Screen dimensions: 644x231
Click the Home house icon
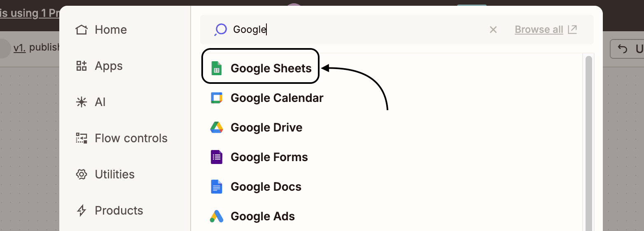tap(82, 30)
